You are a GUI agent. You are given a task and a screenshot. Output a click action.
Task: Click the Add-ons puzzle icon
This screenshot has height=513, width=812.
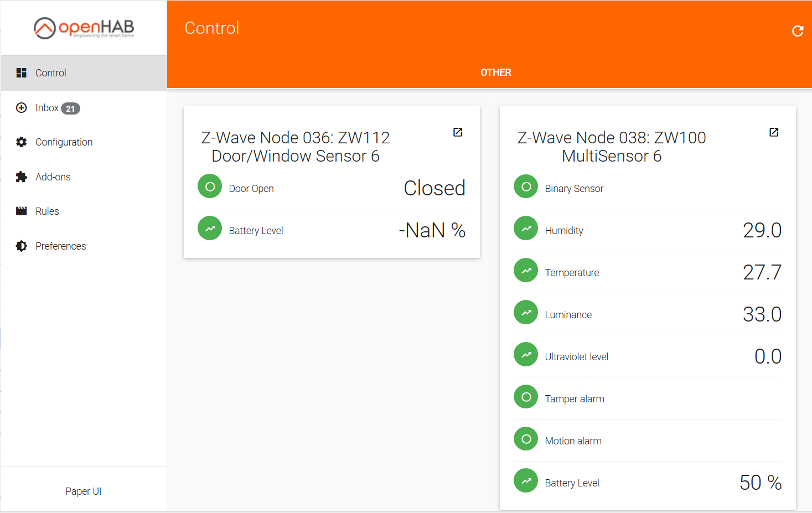[x=21, y=177]
